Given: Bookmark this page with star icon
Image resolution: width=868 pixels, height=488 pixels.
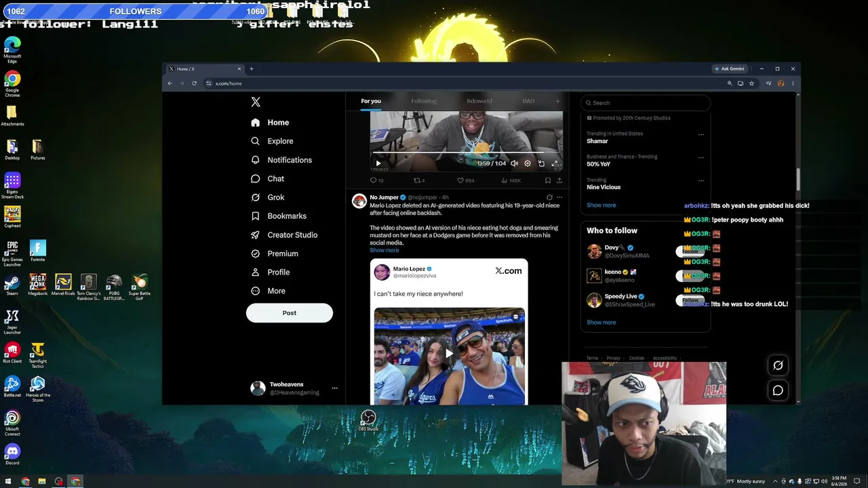Looking at the screenshot, I should click(751, 83).
